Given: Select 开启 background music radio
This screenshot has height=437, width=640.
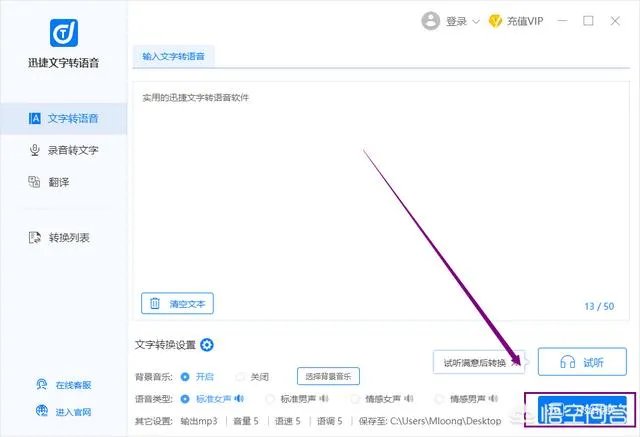Looking at the screenshot, I should (185, 377).
